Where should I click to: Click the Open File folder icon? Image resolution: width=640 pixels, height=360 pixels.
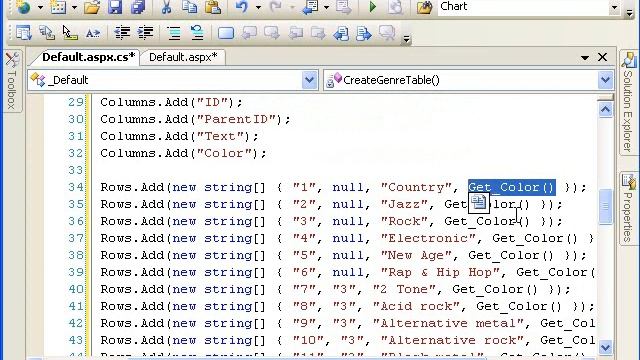point(92,7)
